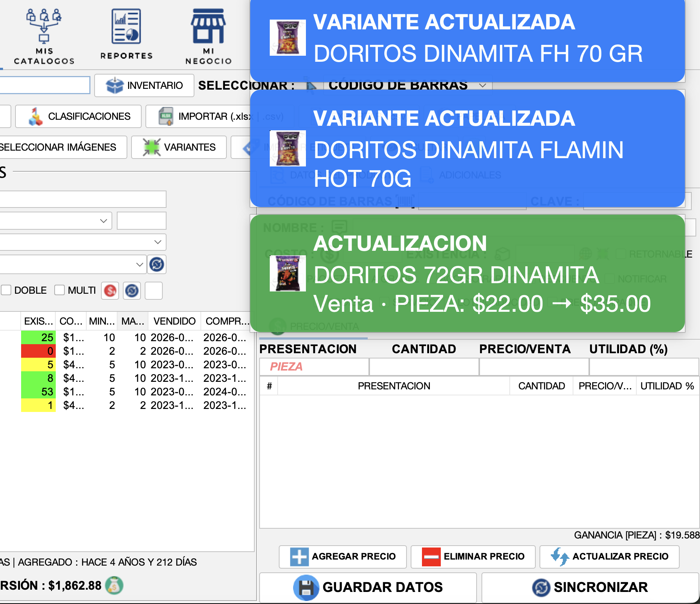Viewport: 700px width, 604px height.
Task: Select the row with existence 25
Action: pos(126,337)
